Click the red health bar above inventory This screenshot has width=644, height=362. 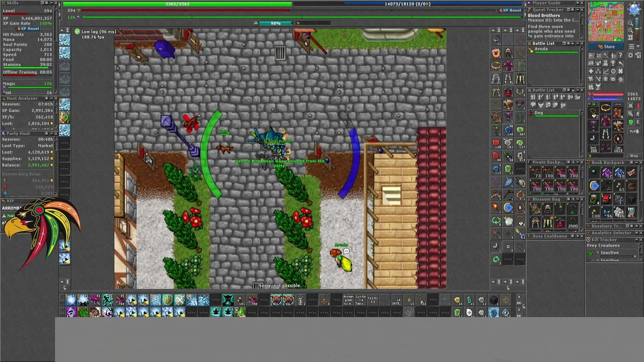[x=608, y=94]
